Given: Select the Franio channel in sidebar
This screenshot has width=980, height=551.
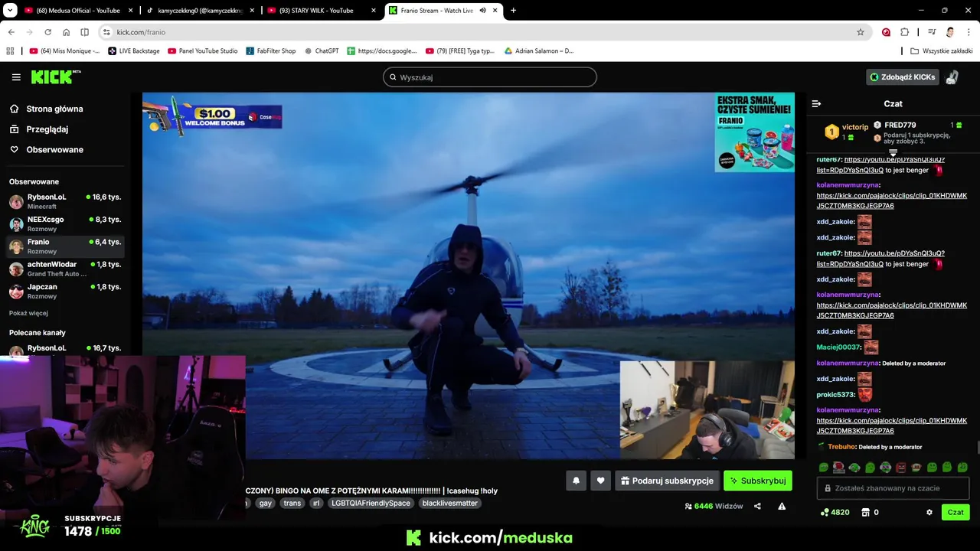Looking at the screenshot, I should pyautogui.click(x=65, y=246).
